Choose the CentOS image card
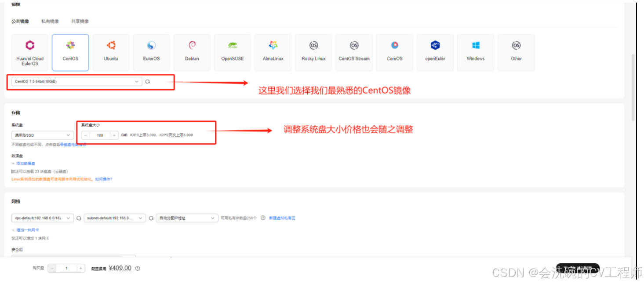Image resolution: width=644 pixels, height=284 pixels. (x=70, y=53)
